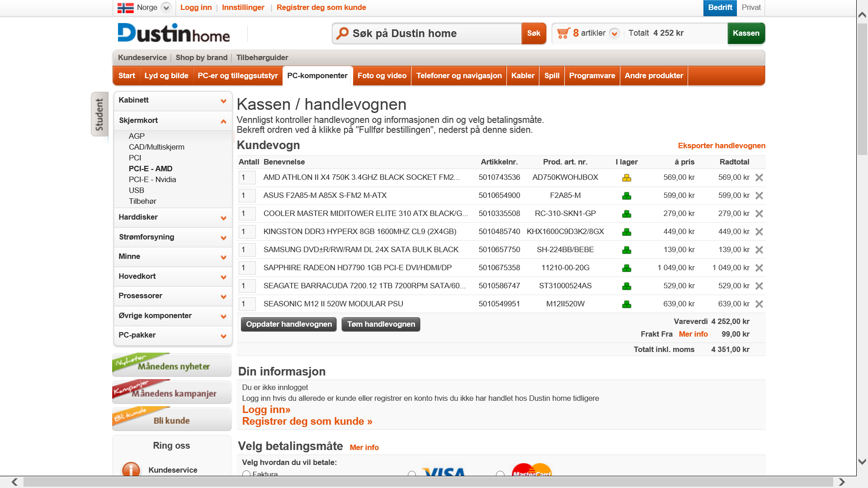Collapse the Skjermkort category
The height and width of the screenshot is (488, 868).
tap(223, 121)
